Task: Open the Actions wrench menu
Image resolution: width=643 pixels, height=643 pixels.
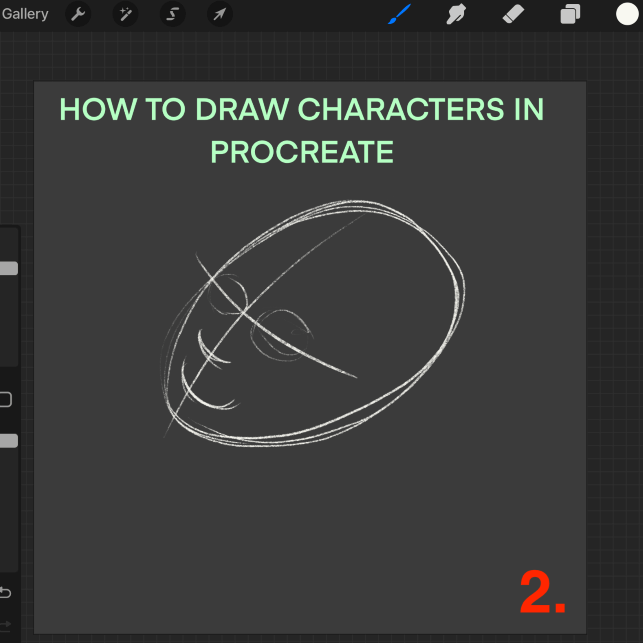Action: 78,14
